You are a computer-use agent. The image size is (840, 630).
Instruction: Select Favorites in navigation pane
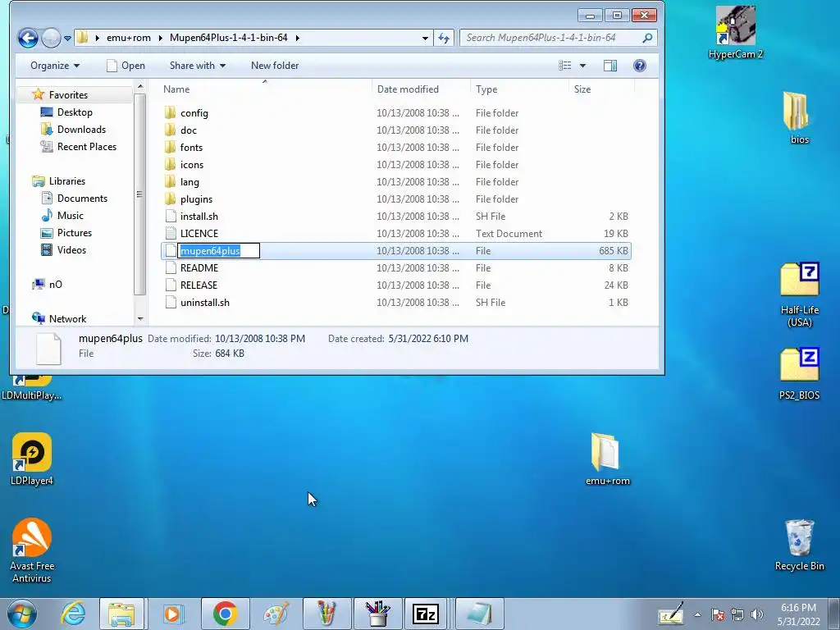(68, 95)
